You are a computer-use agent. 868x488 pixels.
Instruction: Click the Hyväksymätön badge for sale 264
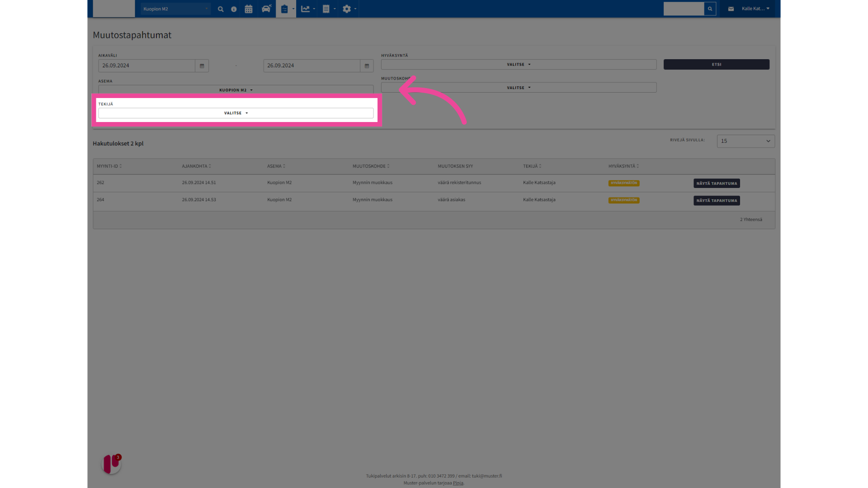coord(623,200)
